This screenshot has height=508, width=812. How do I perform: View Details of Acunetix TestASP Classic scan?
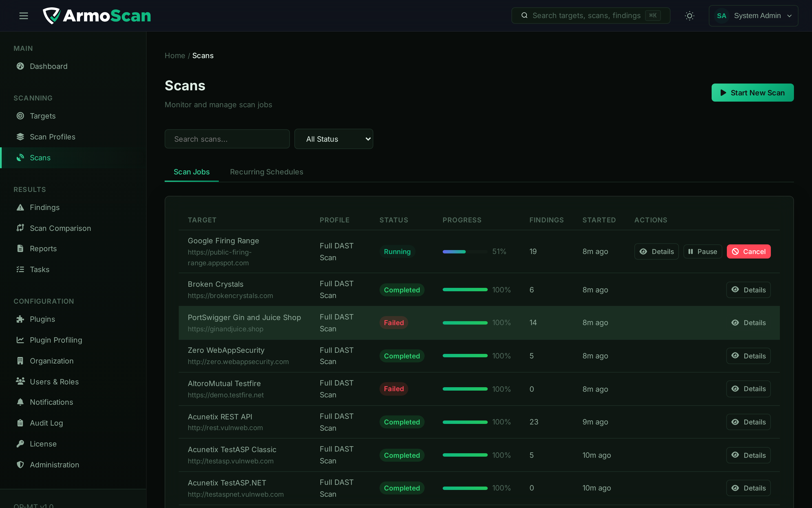pyautogui.click(x=748, y=455)
